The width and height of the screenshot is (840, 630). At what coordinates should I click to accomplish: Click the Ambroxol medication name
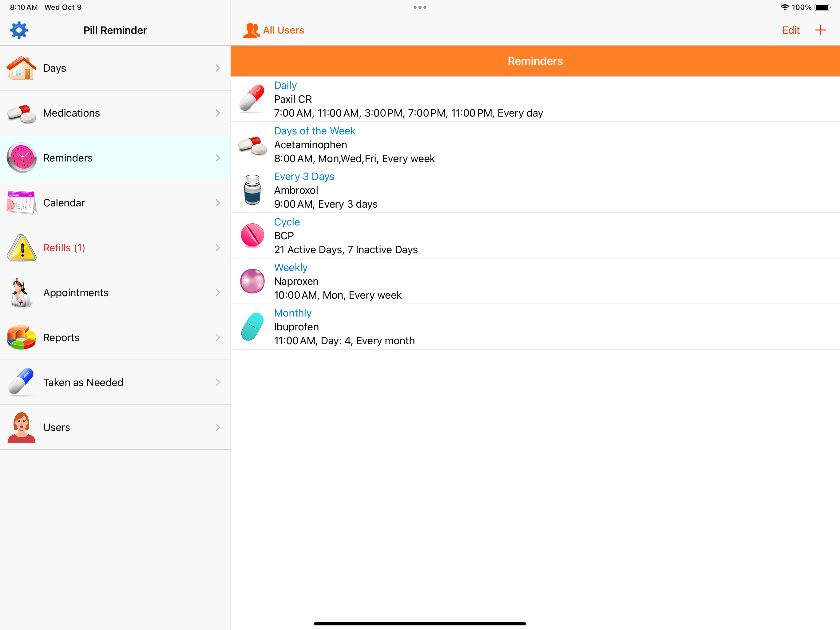pos(296,190)
